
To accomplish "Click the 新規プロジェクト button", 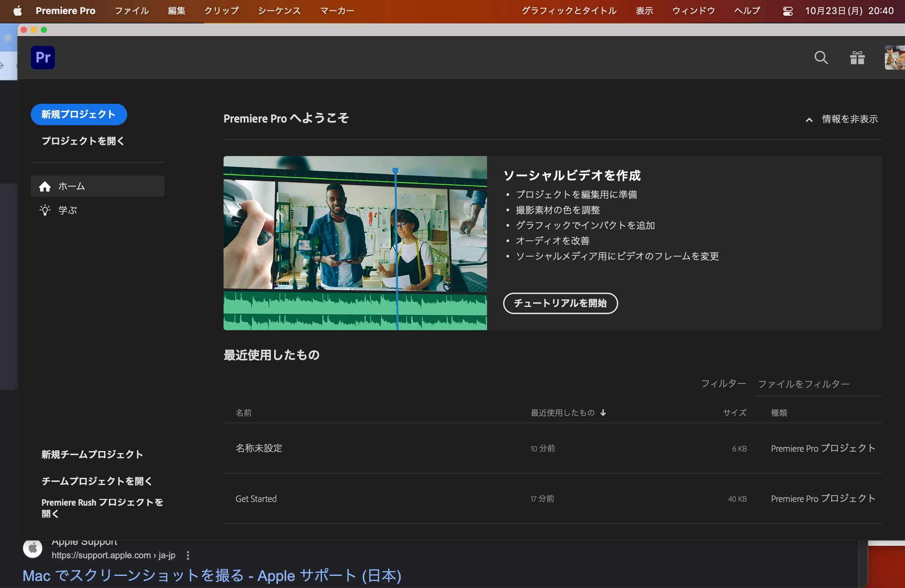I will pos(79,114).
